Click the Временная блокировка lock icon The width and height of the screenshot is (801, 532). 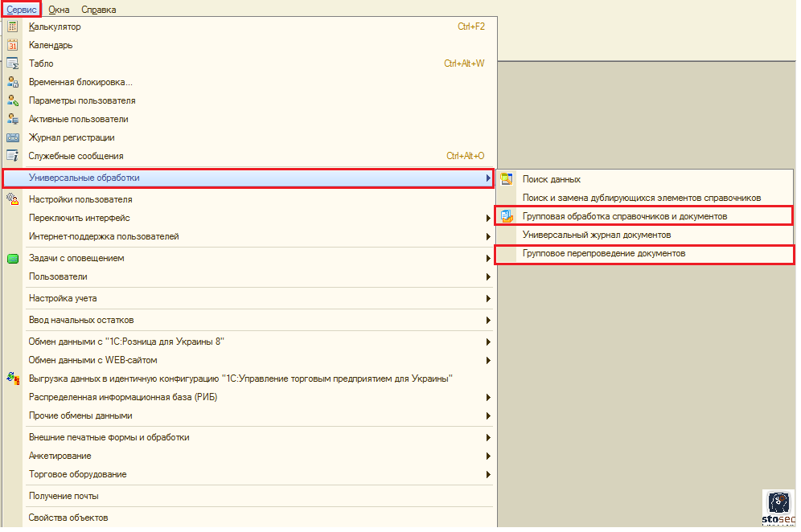click(12, 82)
